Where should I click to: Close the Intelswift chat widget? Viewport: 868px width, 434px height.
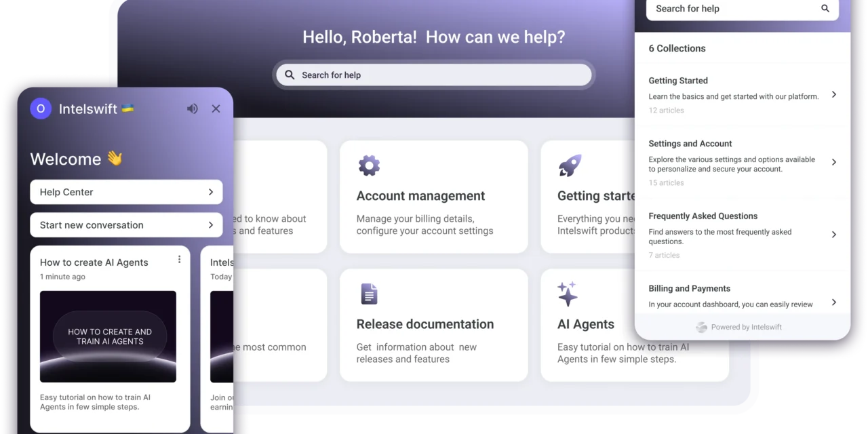tap(216, 108)
